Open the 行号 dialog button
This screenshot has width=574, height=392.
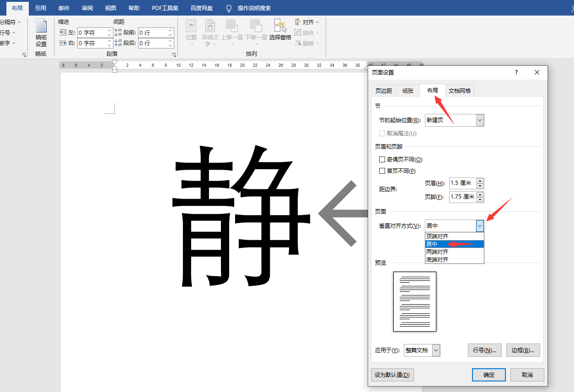484,350
